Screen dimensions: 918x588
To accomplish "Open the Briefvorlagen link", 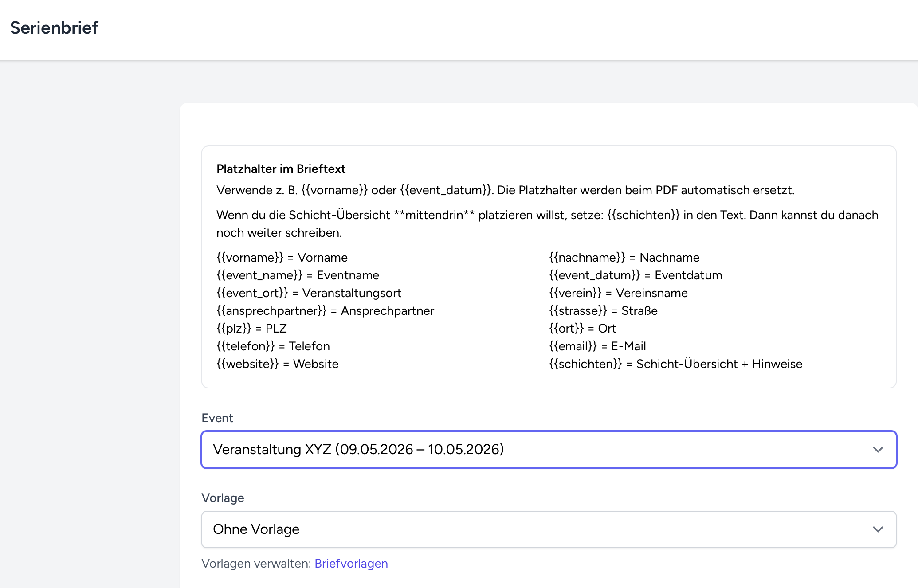I will [351, 564].
